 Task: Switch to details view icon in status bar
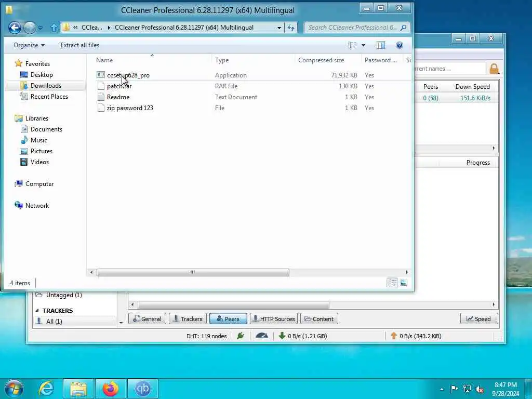[x=392, y=283]
